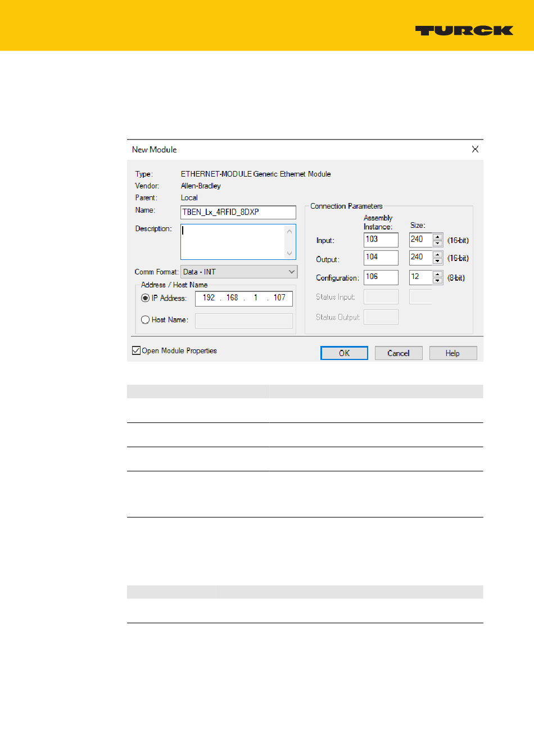The image size is (534, 756).
Task: Click the Host Name text field
Action: tap(244, 321)
